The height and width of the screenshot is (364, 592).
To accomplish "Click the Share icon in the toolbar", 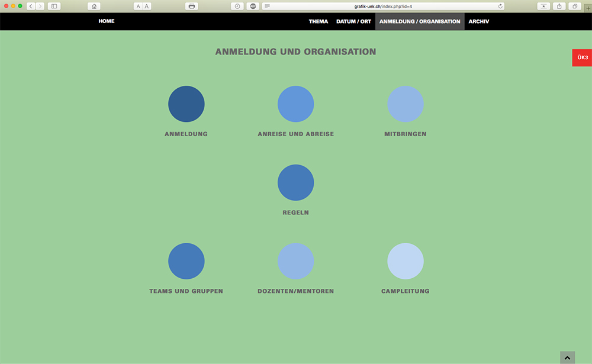I will tap(559, 6).
